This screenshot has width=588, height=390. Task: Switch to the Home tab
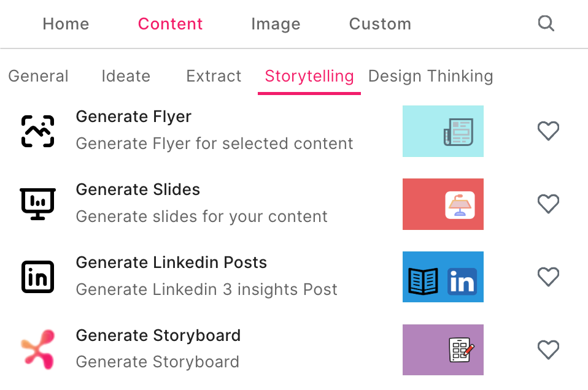tap(66, 24)
